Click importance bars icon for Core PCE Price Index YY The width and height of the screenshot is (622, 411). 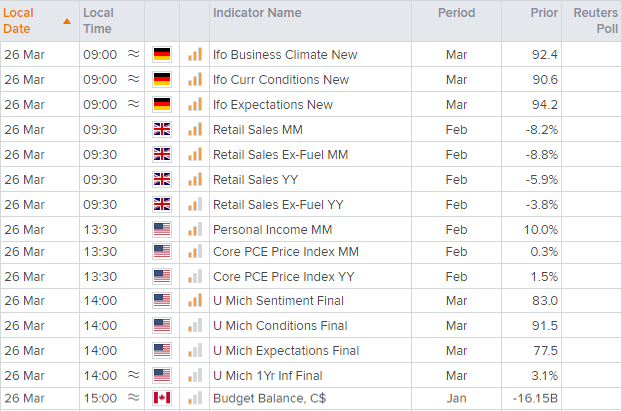[x=194, y=276]
